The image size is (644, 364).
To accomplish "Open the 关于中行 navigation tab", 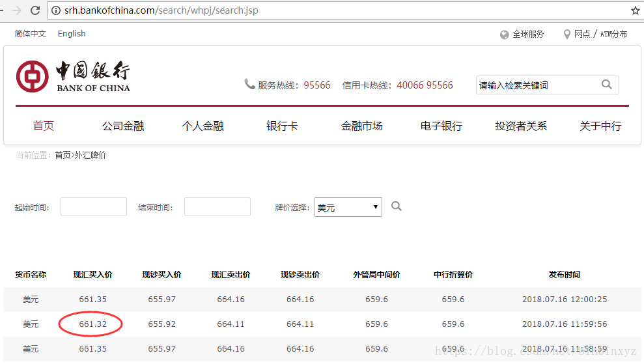I will [x=600, y=126].
